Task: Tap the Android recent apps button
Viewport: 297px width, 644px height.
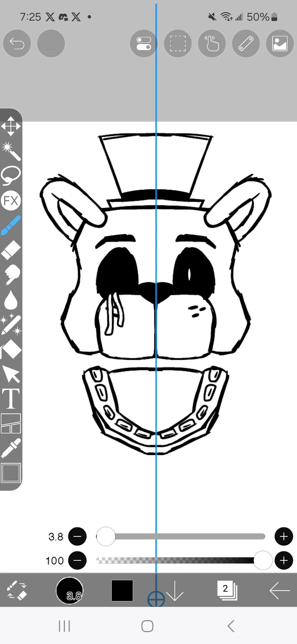Action: [x=64, y=626]
